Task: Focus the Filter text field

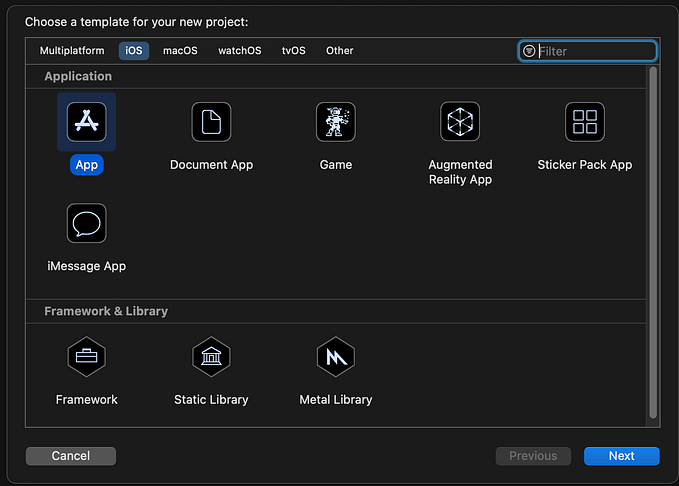Action: 588,51
